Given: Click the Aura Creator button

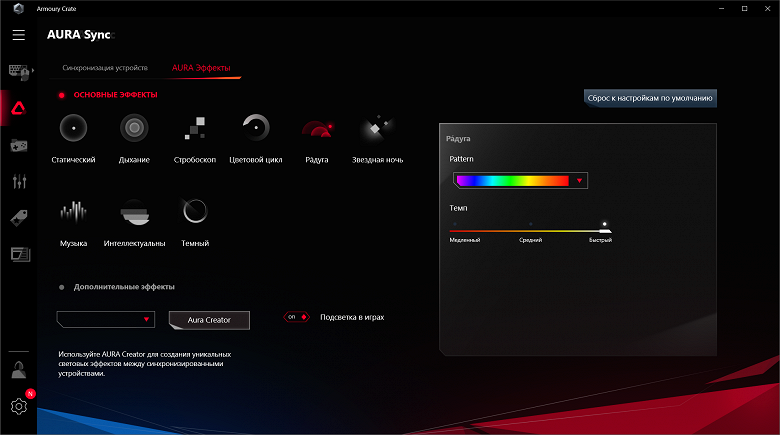Looking at the screenshot, I should [209, 320].
